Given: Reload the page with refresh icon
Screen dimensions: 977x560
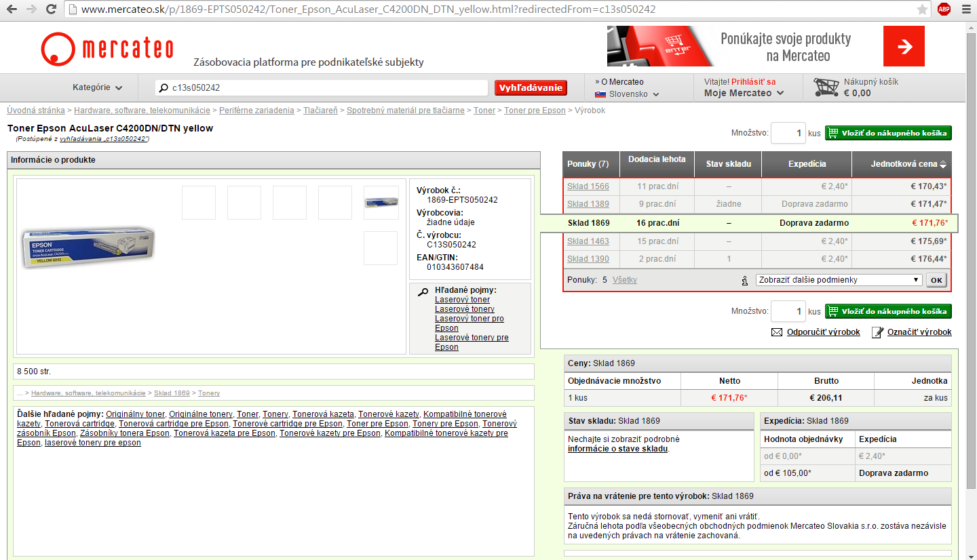Looking at the screenshot, I should point(51,9).
